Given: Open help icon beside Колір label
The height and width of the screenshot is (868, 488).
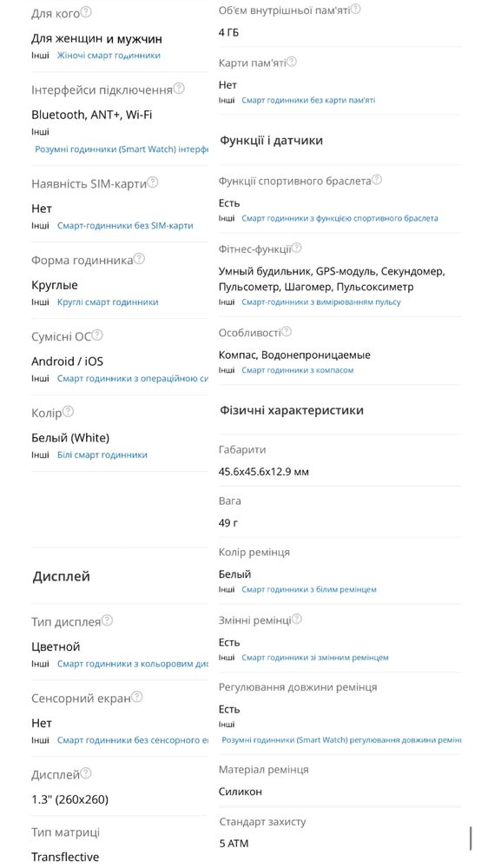Looking at the screenshot, I should [68, 411].
